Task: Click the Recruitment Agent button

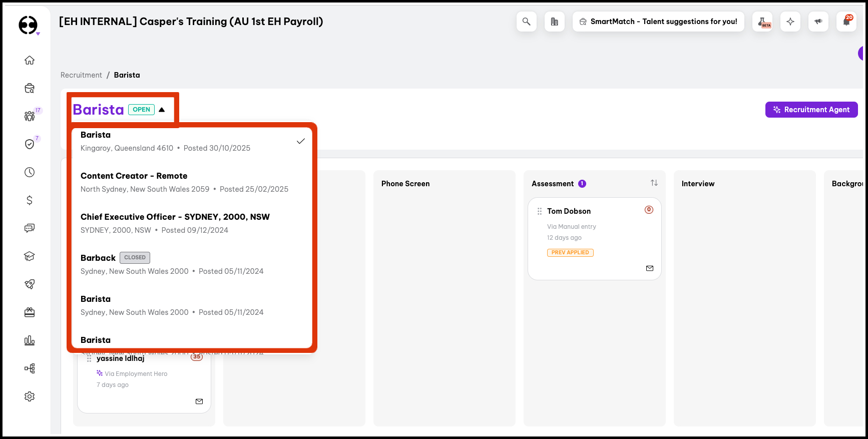Action: coord(811,110)
